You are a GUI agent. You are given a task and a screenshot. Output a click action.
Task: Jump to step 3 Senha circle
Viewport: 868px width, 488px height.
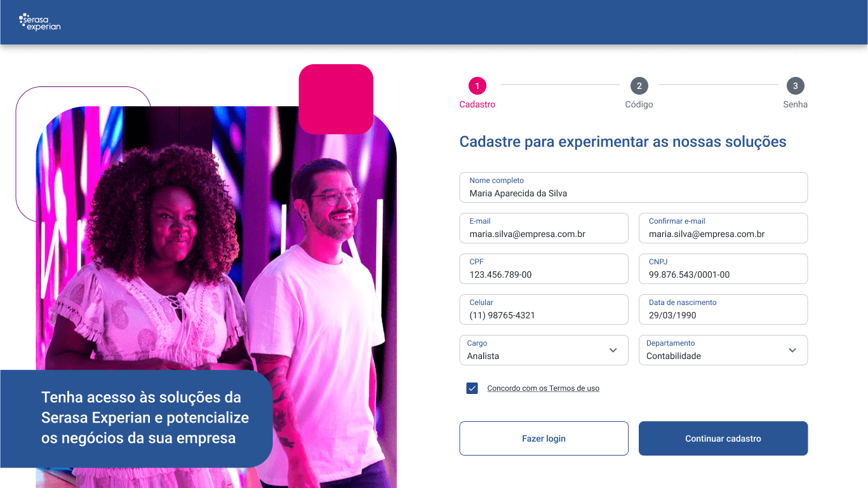[x=795, y=86]
